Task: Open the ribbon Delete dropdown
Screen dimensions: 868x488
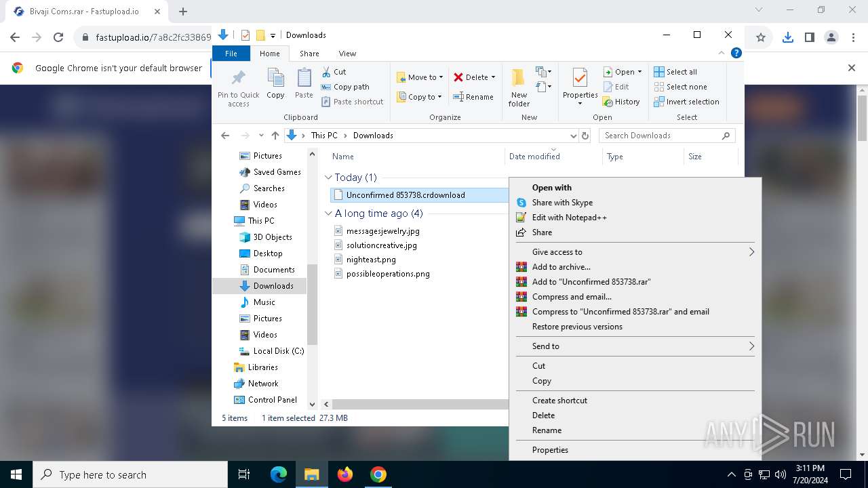Action: click(474, 77)
